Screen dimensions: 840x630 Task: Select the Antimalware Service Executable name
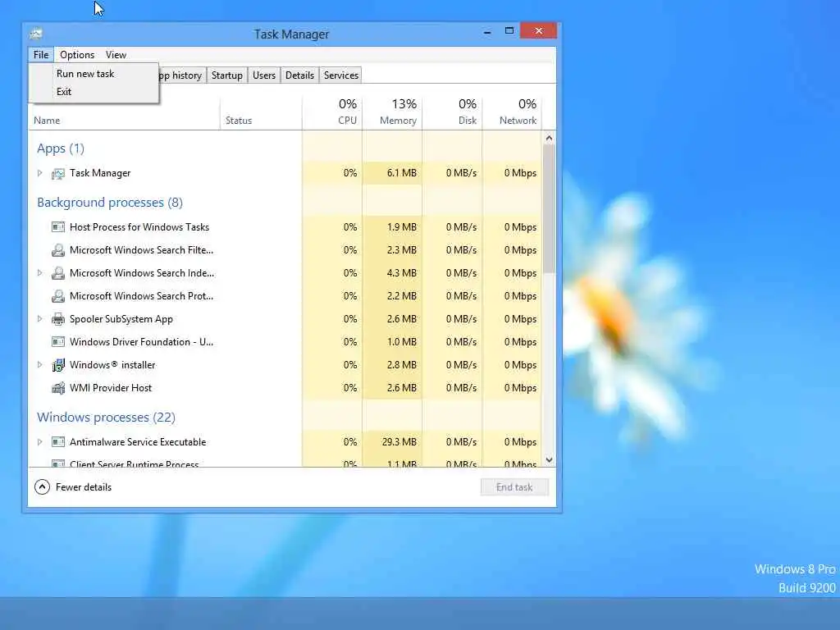tap(138, 442)
